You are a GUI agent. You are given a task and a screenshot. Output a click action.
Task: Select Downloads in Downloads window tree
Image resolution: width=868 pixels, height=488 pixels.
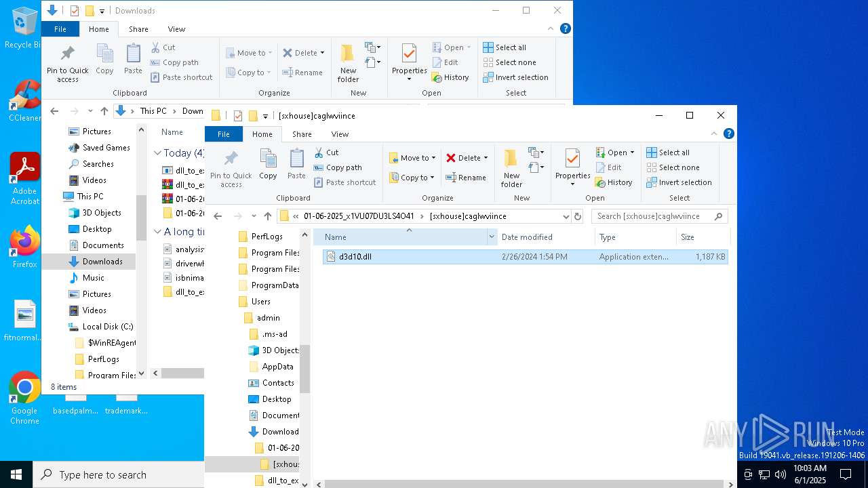[x=102, y=262]
